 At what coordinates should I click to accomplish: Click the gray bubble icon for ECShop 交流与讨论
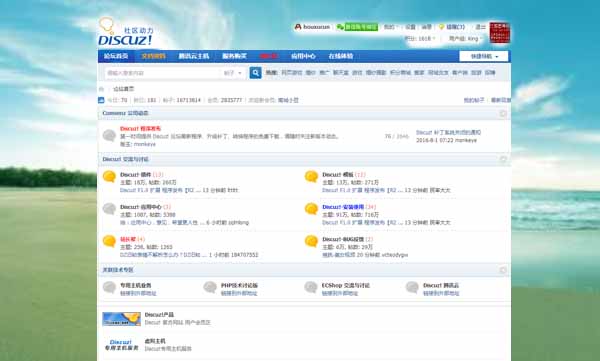tap(311, 287)
